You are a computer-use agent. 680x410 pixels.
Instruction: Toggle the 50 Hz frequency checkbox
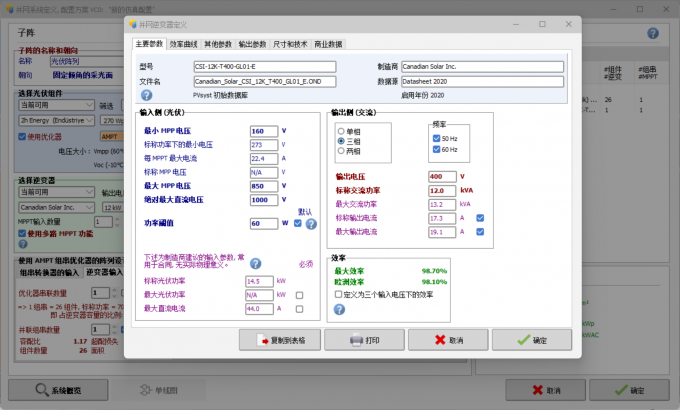(436, 137)
